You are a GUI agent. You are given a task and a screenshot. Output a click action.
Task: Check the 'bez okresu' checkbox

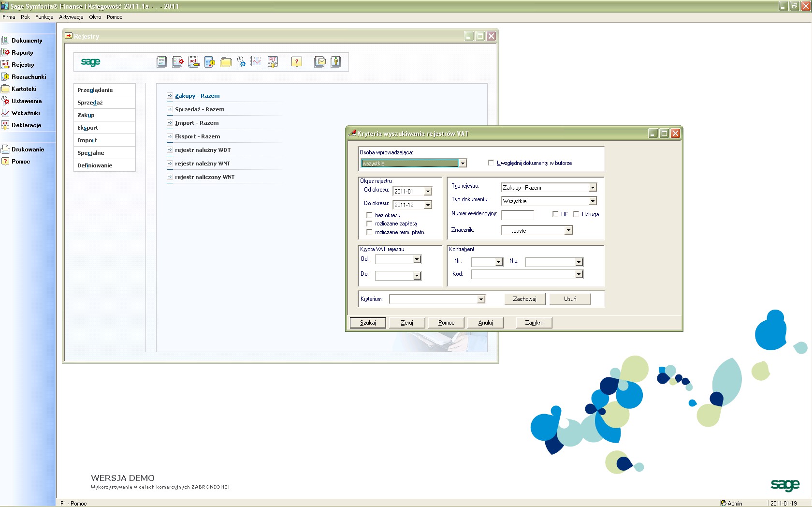pos(369,215)
